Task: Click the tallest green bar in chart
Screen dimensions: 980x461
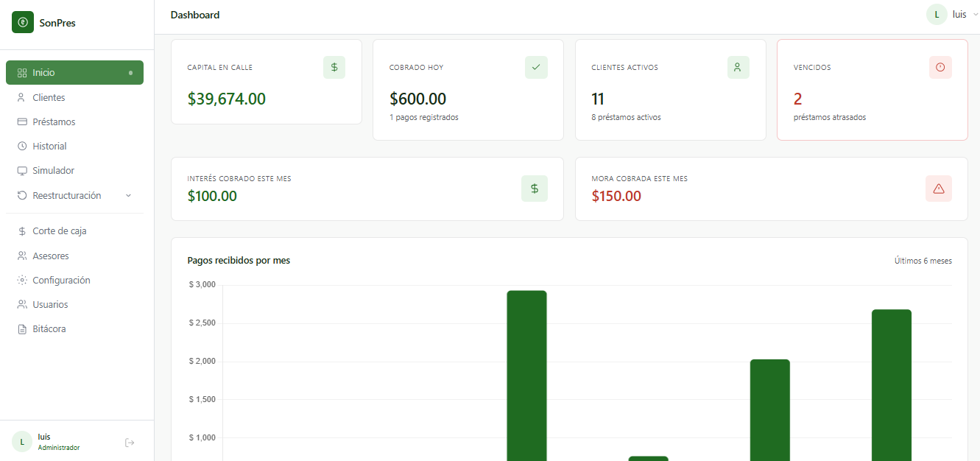Action: click(x=526, y=376)
